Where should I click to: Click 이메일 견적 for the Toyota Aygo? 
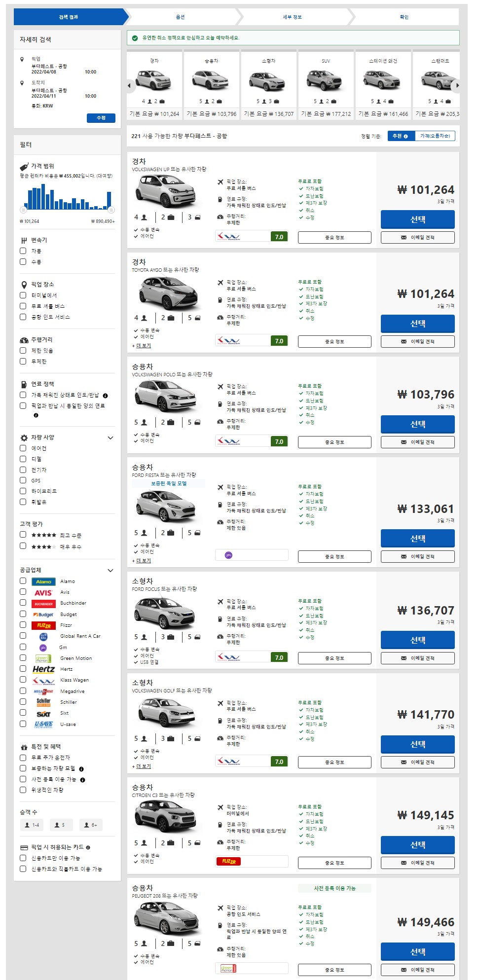(417, 341)
